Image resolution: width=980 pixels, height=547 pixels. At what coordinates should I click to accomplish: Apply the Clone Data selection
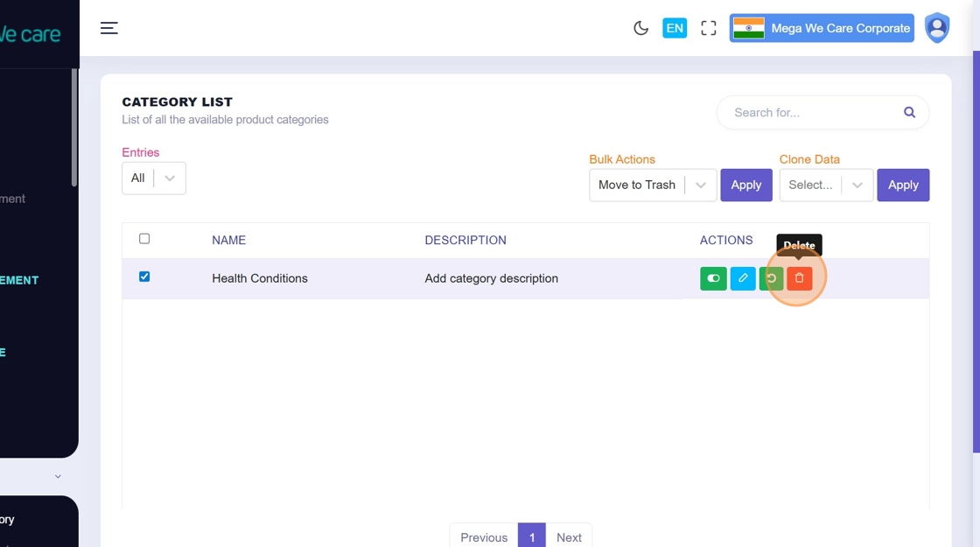(x=902, y=185)
